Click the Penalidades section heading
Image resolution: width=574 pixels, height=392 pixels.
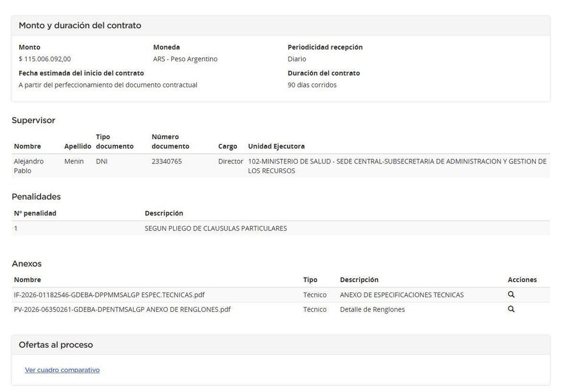(x=36, y=196)
